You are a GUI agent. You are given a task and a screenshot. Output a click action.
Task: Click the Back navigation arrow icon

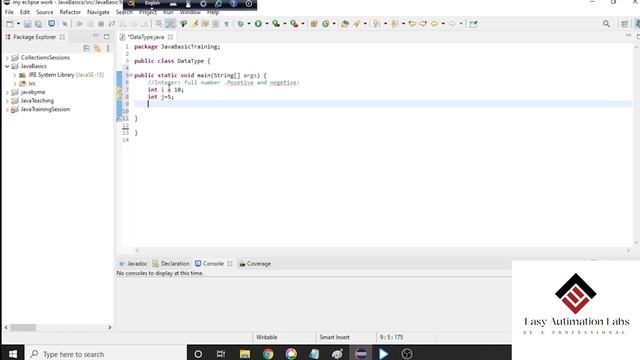[x=434, y=24]
